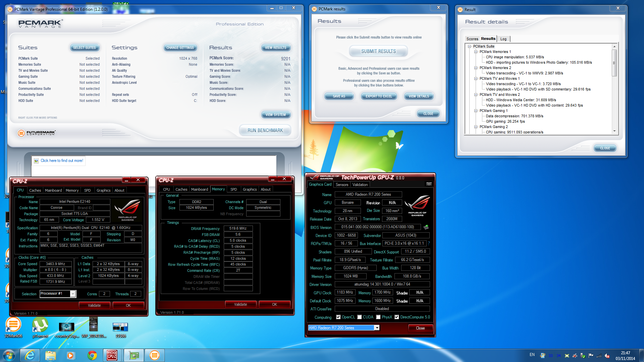Collapse the PCMark Memories 2 node
Image resolution: width=644 pixels, height=362 pixels.
pyautogui.click(x=476, y=68)
